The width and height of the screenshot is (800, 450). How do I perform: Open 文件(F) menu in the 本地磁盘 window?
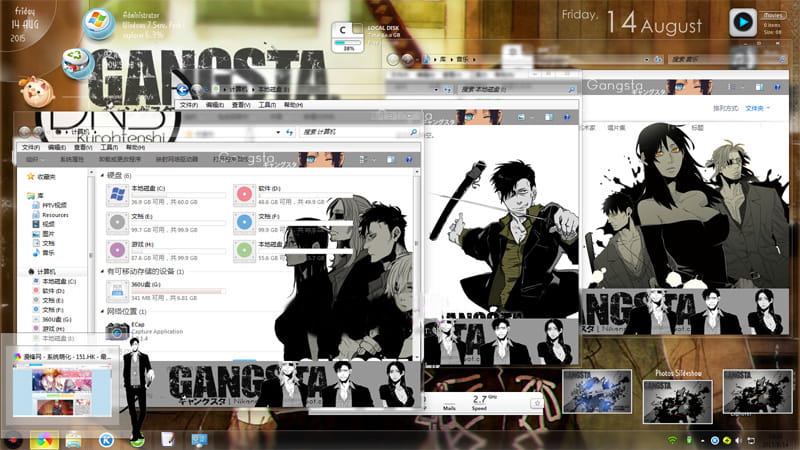click(189, 105)
